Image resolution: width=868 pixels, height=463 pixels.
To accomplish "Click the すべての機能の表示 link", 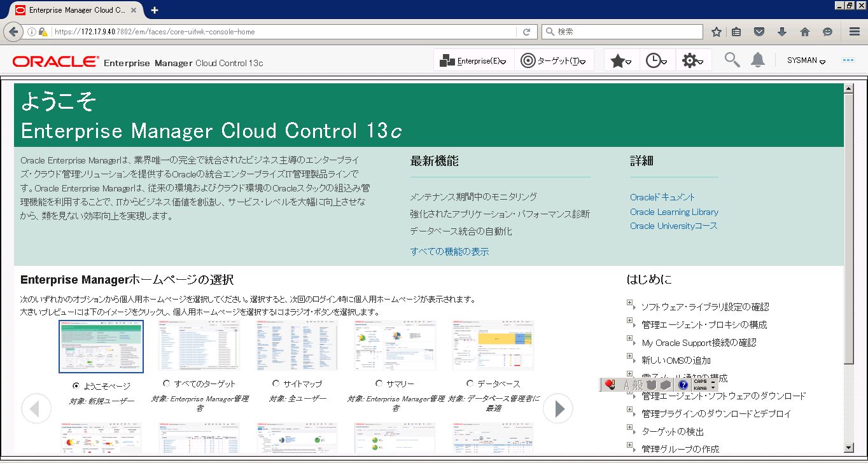I will (449, 251).
